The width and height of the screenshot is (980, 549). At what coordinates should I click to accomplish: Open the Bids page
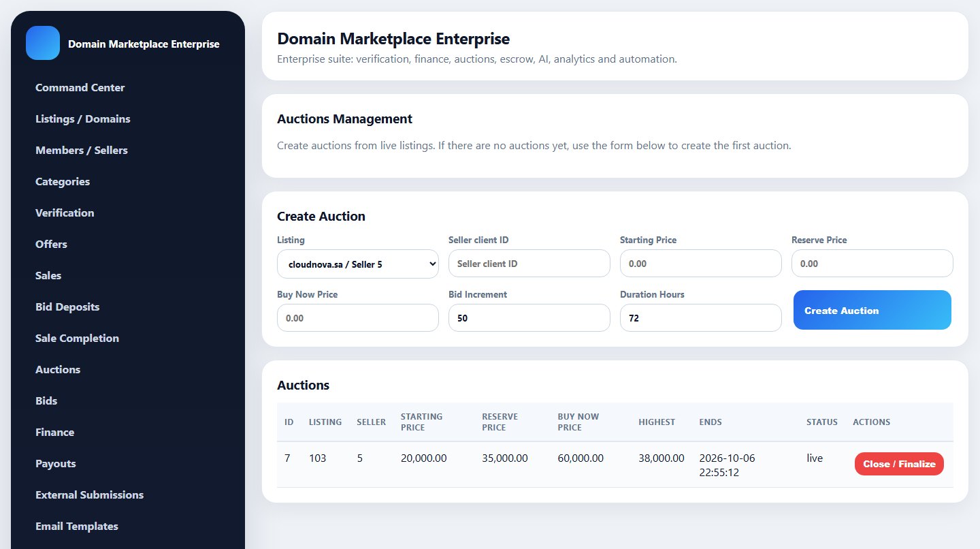coord(46,401)
